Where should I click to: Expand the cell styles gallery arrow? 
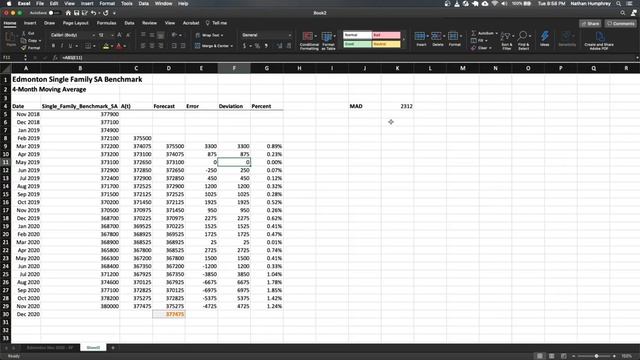point(404,40)
